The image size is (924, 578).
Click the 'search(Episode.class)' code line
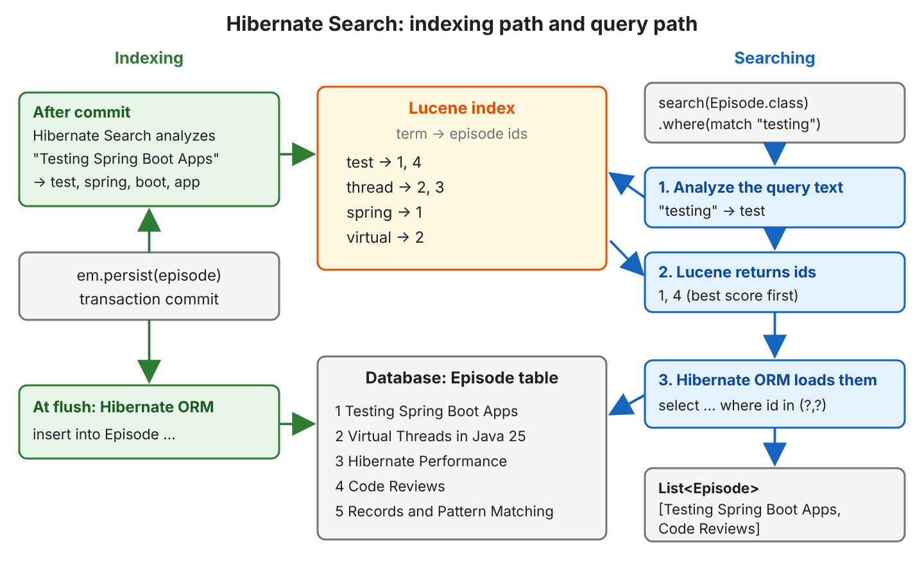(733, 103)
